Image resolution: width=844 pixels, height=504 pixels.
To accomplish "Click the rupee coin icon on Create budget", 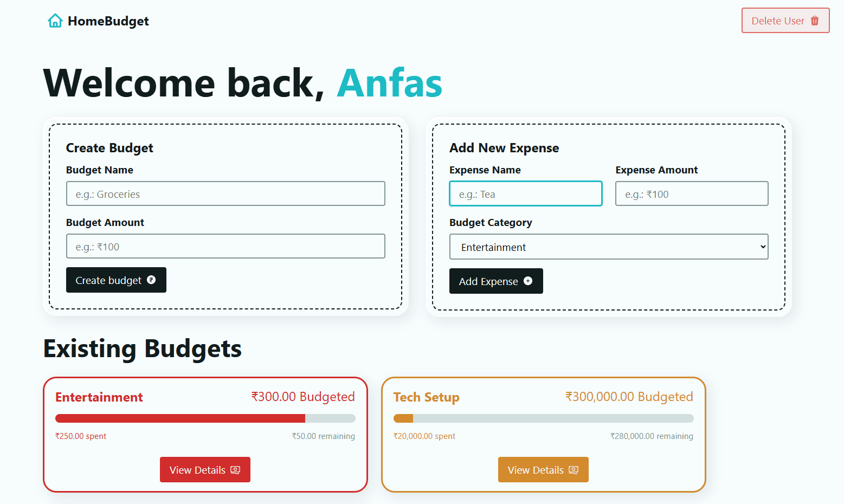I will 151,280.
